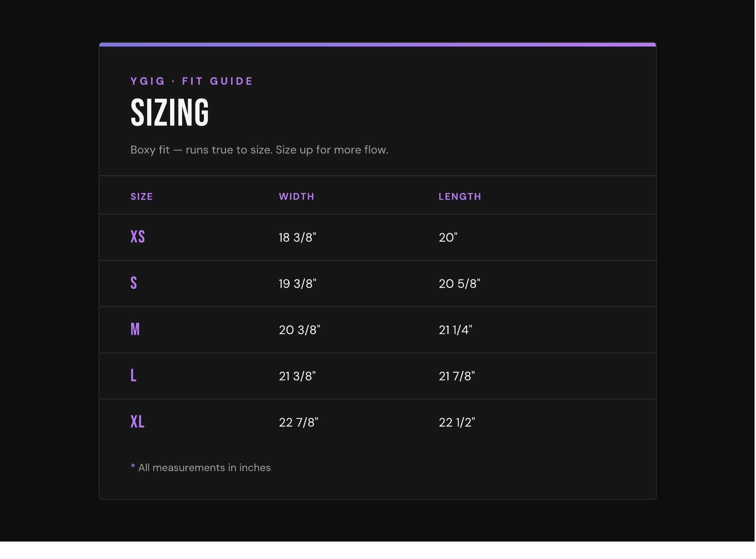Select the S size row label
This screenshot has width=756, height=559.
(x=134, y=283)
